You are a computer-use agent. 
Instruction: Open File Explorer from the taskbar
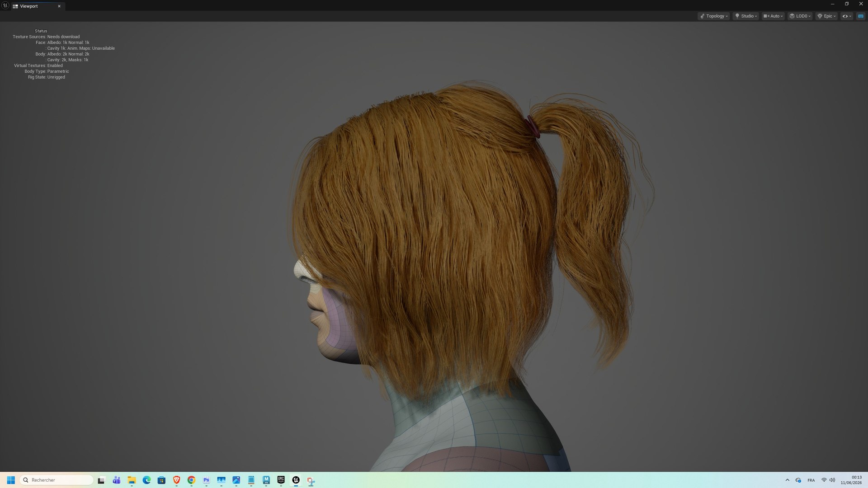pos(132,480)
